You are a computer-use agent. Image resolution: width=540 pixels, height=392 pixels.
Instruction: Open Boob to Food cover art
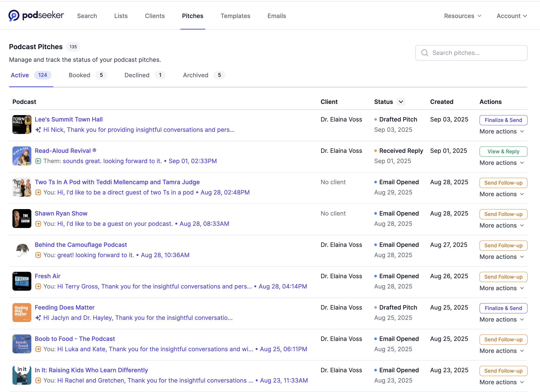tap(22, 344)
